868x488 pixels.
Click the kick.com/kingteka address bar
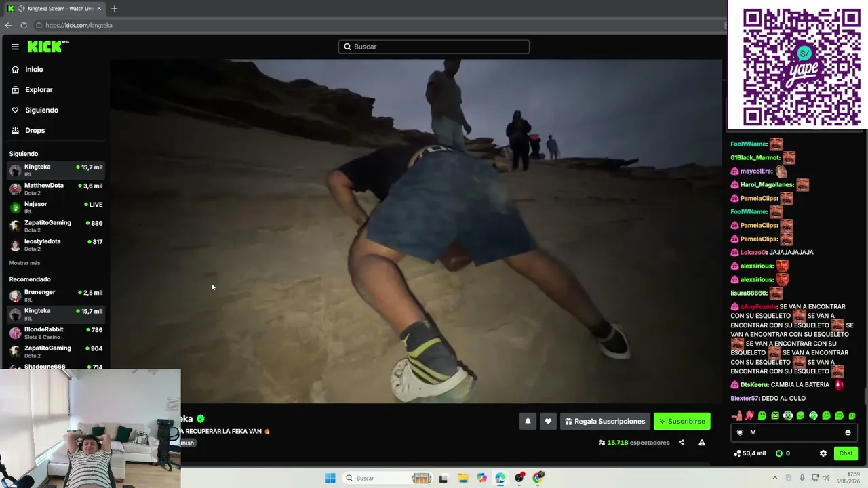pos(380,25)
